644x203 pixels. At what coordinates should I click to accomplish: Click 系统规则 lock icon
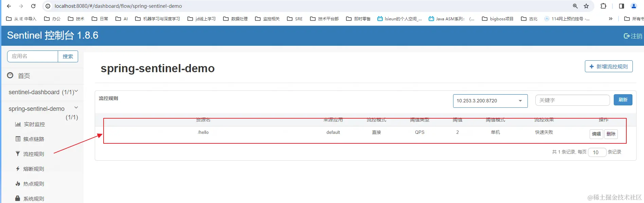[x=18, y=198]
